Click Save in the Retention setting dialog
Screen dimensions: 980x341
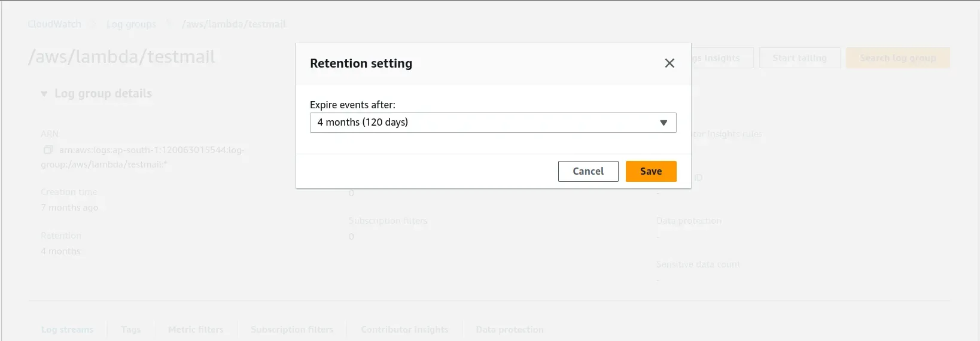650,171
